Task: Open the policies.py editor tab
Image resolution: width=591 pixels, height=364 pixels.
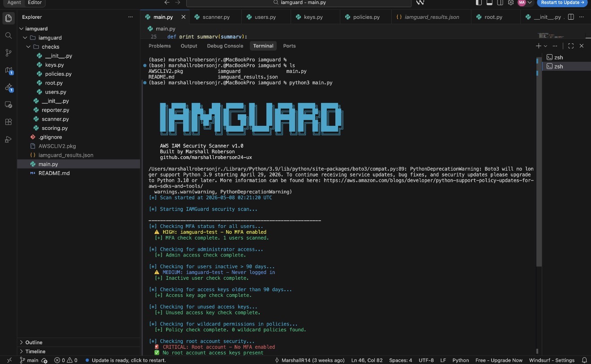Action: [366, 17]
